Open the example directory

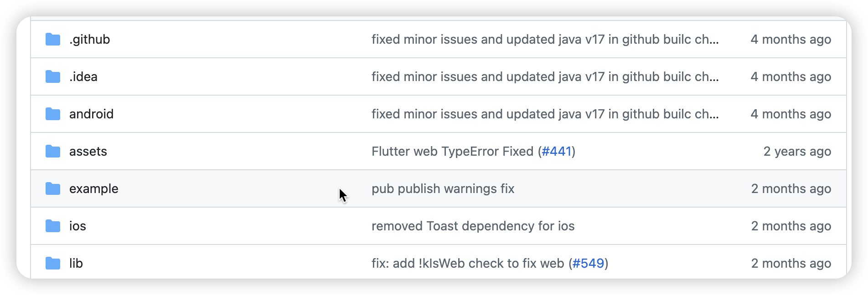point(93,188)
